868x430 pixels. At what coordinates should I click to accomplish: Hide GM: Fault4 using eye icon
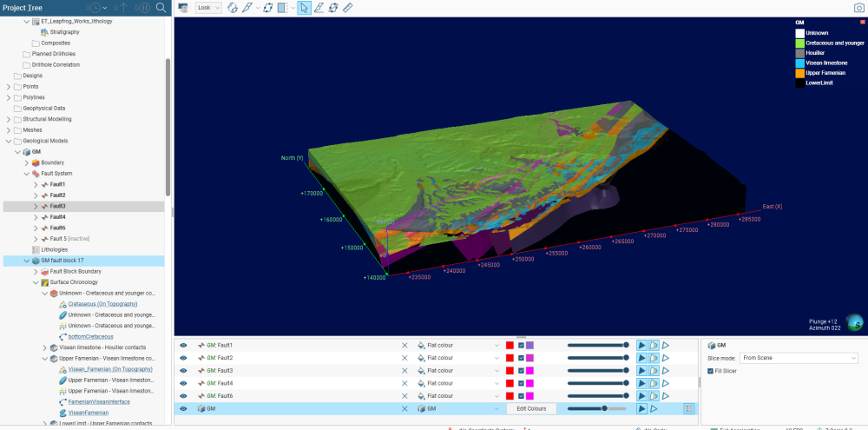tap(183, 383)
